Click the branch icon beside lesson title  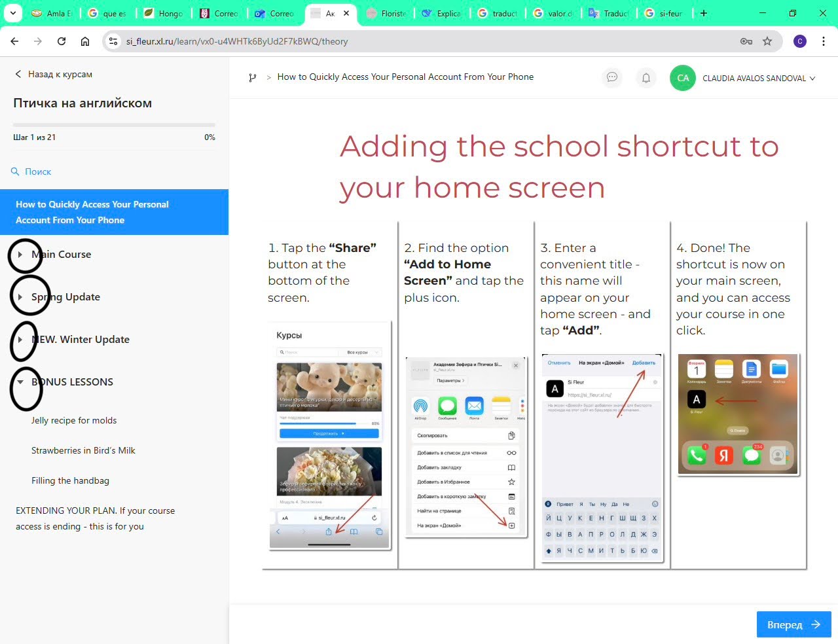click(x=253, y=77)
